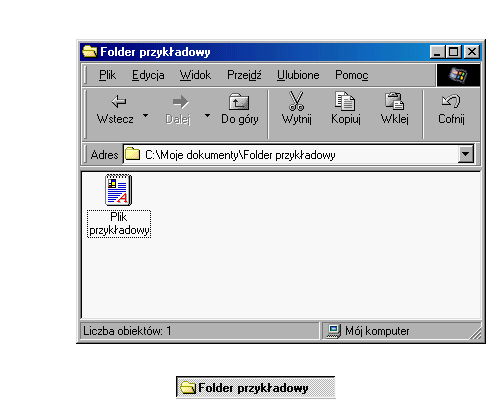Click the title bar folder system icon
Image resolution: width=486 pixels, height=400 pixels.
pyautogui.click(x=90, y=52)
